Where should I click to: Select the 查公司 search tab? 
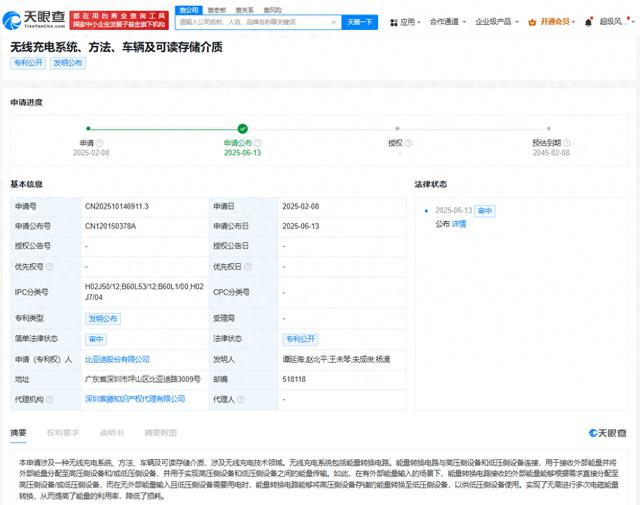point(189,10)
